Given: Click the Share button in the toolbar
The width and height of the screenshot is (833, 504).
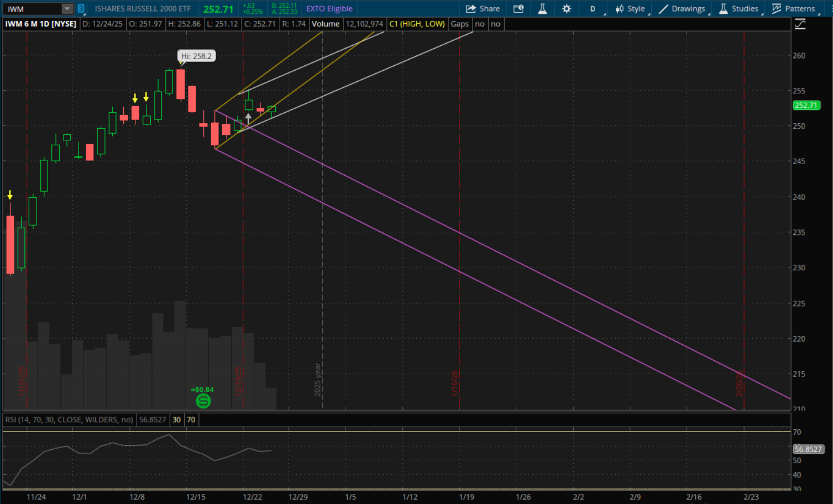Looking at the screenshot, I should coord(483,9).
